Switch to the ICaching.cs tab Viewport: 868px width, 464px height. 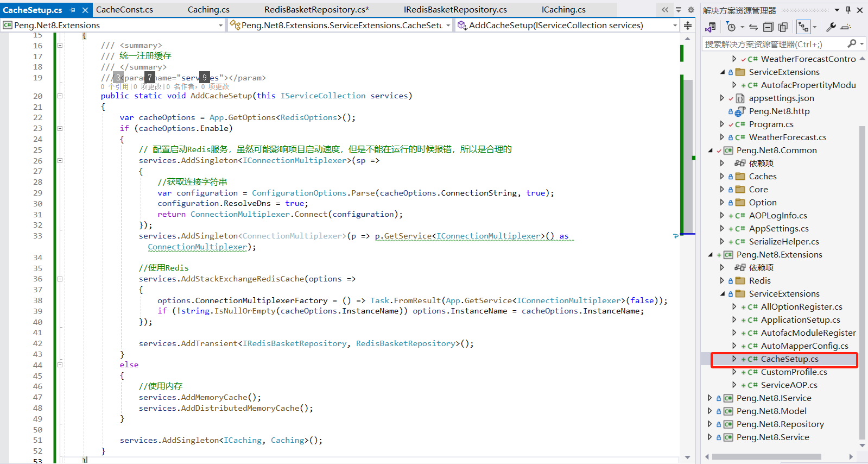[563, 9]
